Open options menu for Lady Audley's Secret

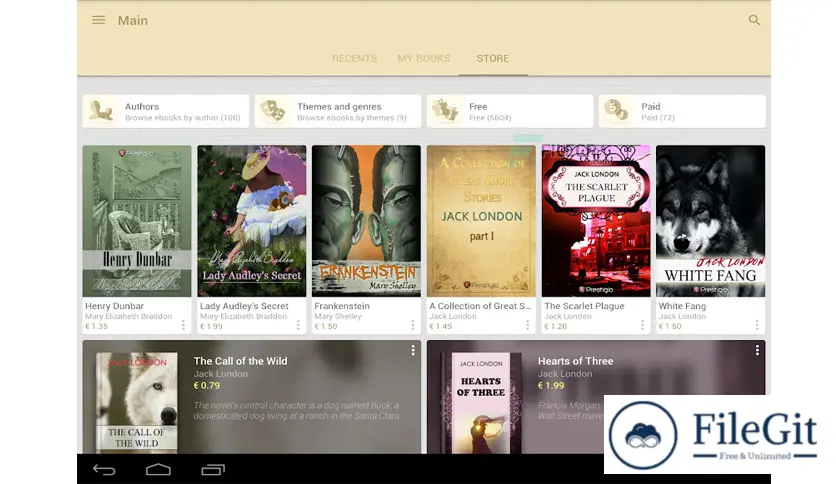tap(298, 325)
